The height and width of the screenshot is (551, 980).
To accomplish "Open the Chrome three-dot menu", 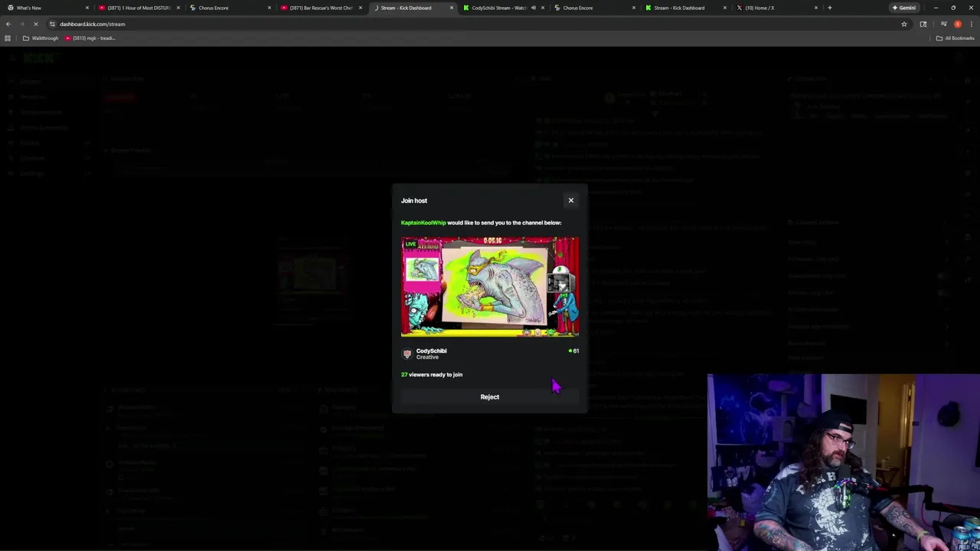I will click(971, 24).
